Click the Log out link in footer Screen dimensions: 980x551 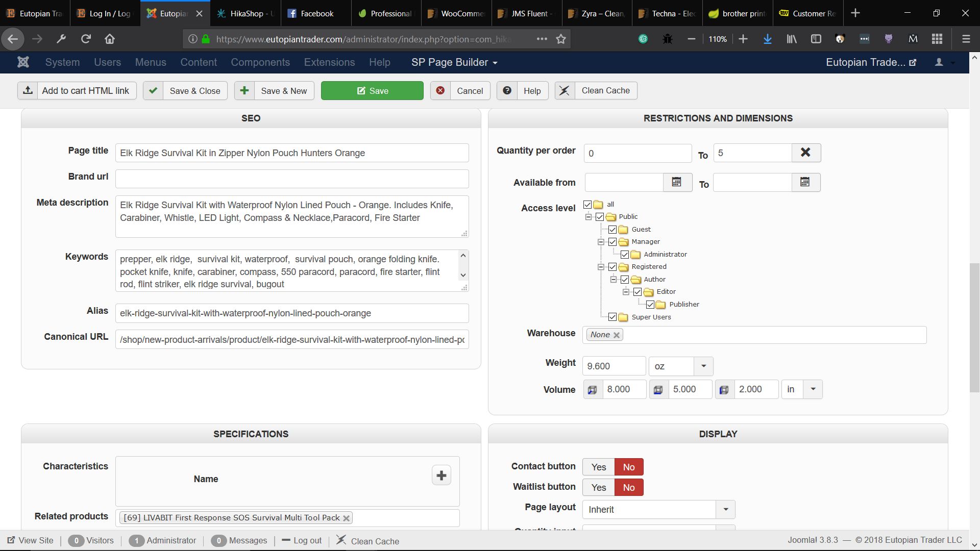tap(307, 541)
